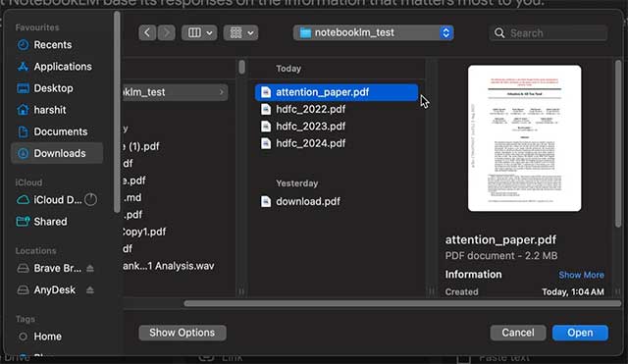Click the attention_paper.pdf file icon
Screen dimensions: 628x364
pyautogui.click(x=266, y=92)
